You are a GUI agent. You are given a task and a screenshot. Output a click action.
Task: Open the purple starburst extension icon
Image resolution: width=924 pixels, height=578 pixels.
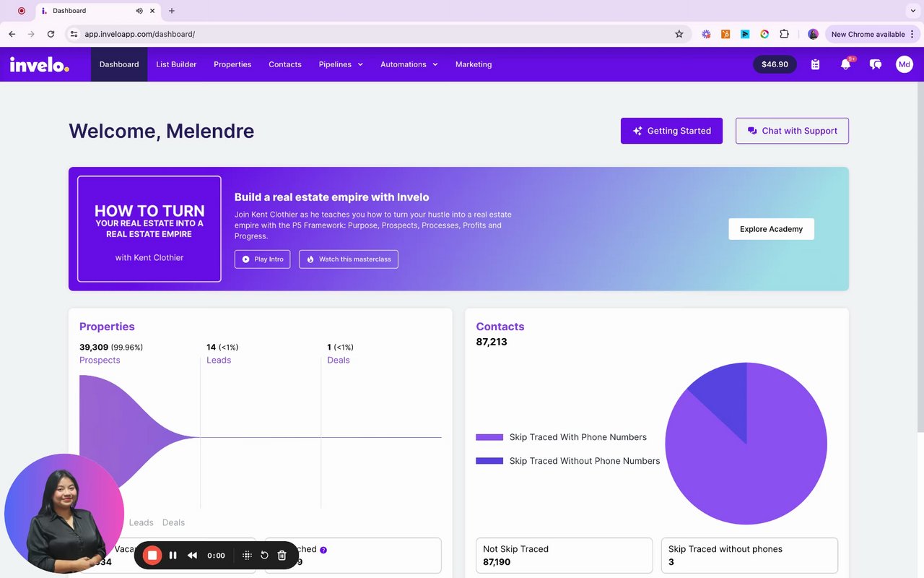tap(706, 34)
